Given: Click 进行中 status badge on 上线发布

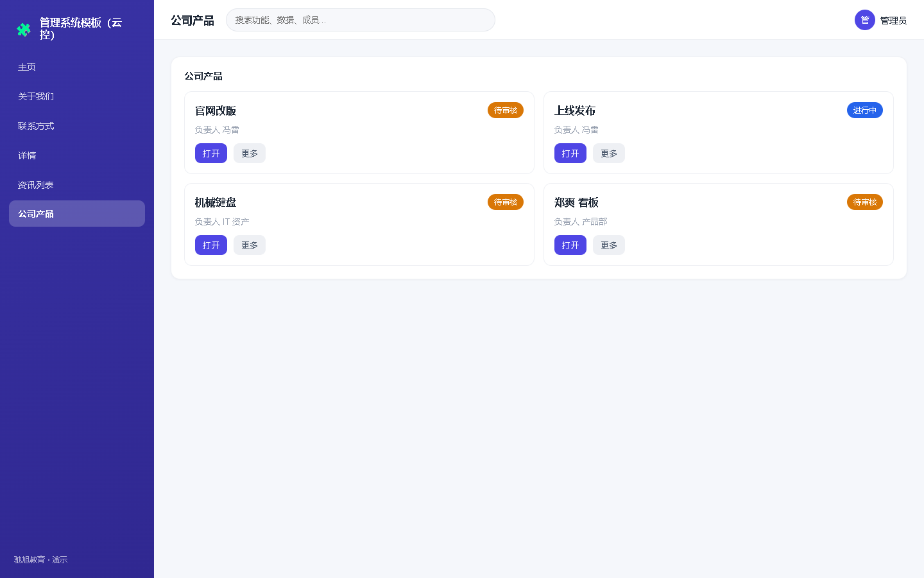Looking at the screenshot, I should click(x=865, y=110).
